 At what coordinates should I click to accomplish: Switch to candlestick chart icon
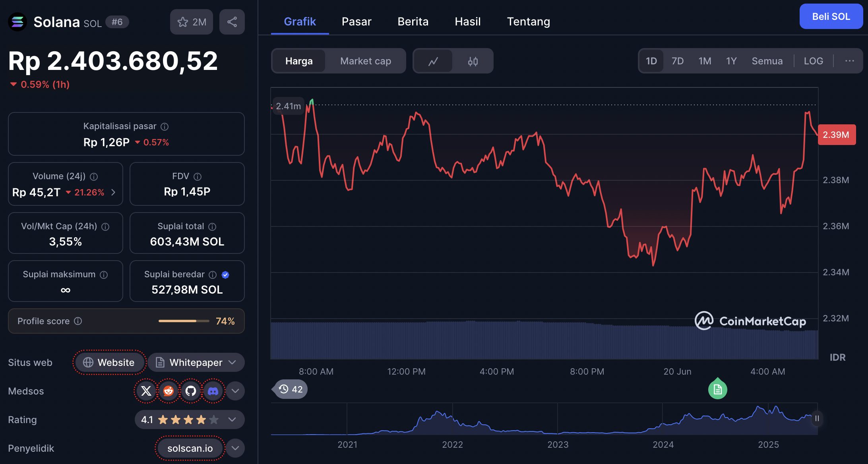(x=473, y=61)
